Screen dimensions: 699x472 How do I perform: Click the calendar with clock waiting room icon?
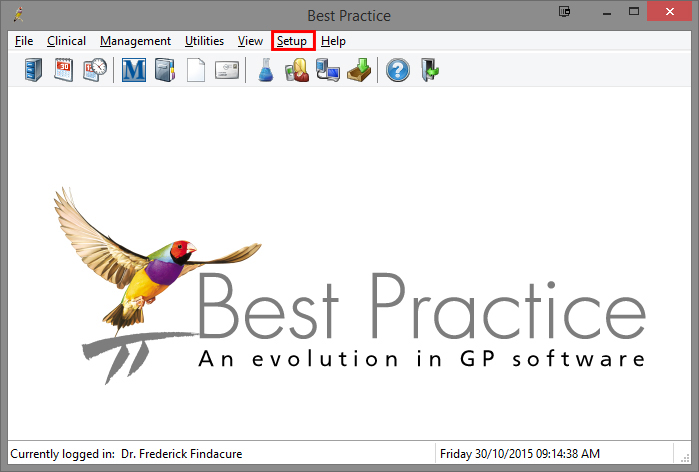94,71
